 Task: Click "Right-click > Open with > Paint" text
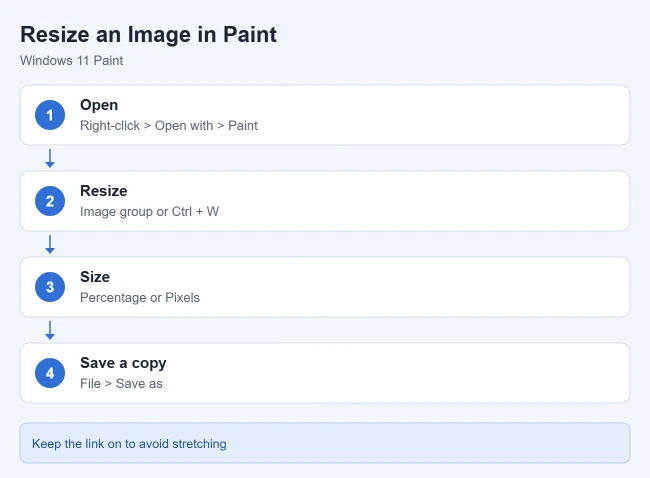169,126
